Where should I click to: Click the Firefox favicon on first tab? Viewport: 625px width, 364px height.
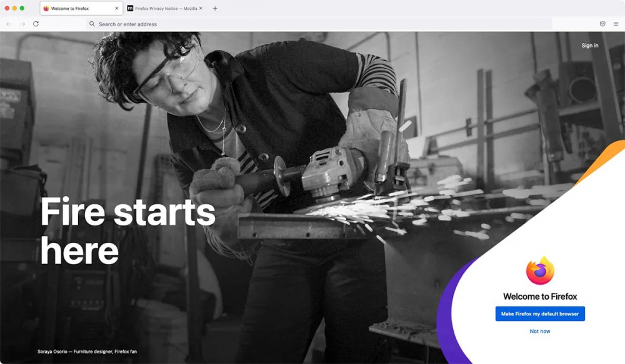click(x=46, y=8)
